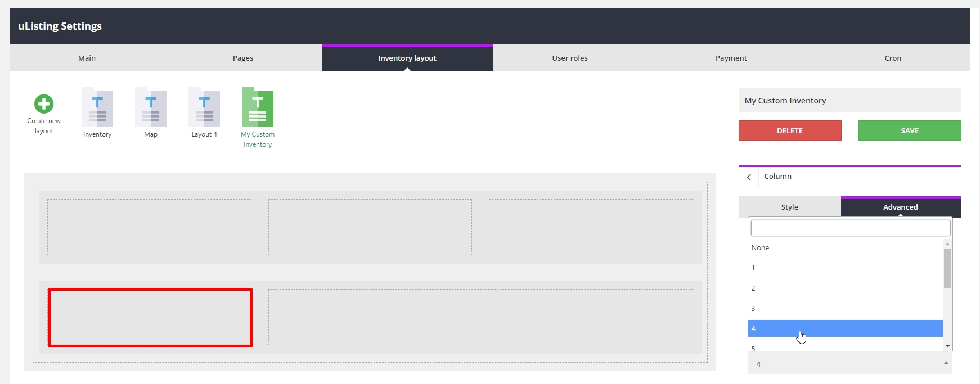Screen dimensions: 980x384
Task: Select the My Custom Inventory layout icon
Action: [x=258, y=107]
